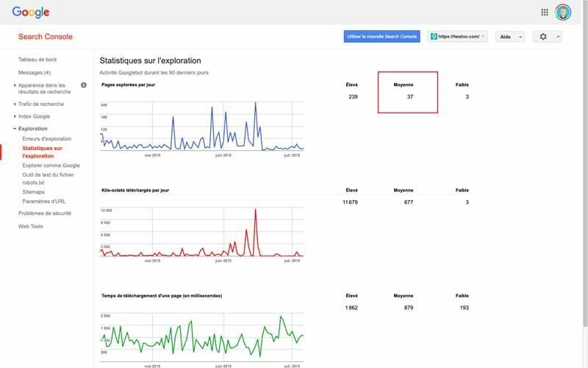Screen dimensions: 588x368
Task: Open Sitemaps in the sidebar
Action: [33, 192]
